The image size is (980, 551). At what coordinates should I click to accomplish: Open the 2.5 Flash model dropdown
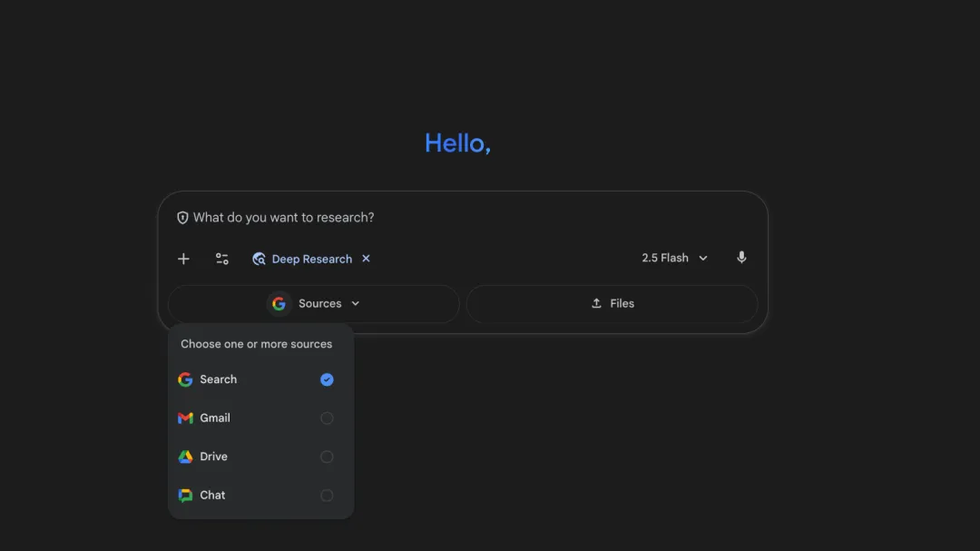(673, 258)
